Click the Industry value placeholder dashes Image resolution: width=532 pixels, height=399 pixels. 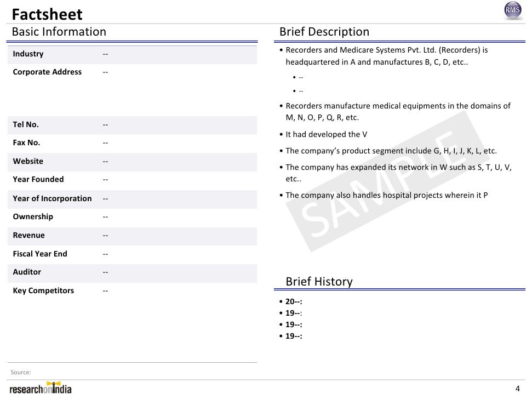[x=106, y=54]
